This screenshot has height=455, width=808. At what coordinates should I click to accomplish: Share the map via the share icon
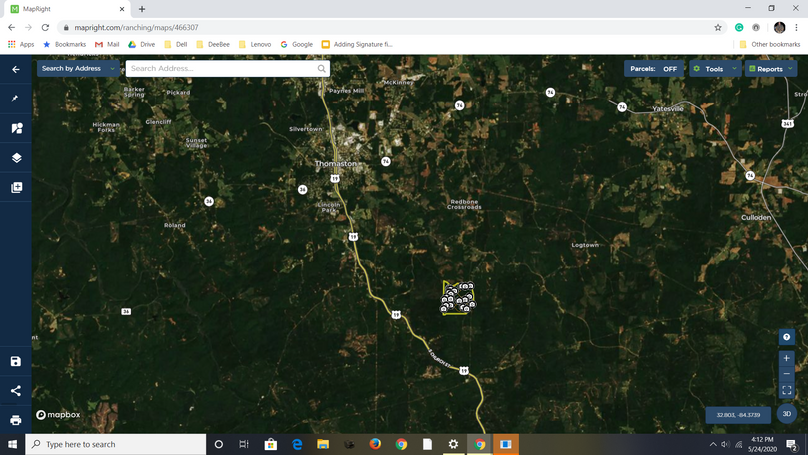15,391
